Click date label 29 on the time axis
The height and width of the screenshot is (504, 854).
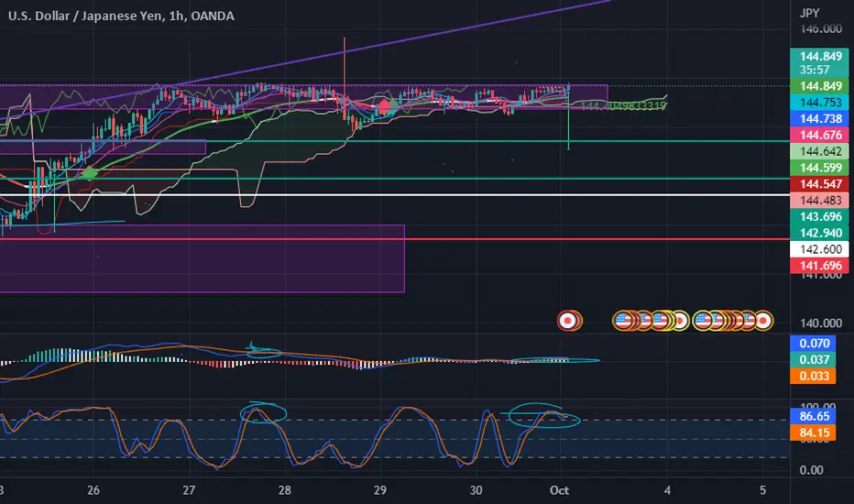[x=380, y=490]
